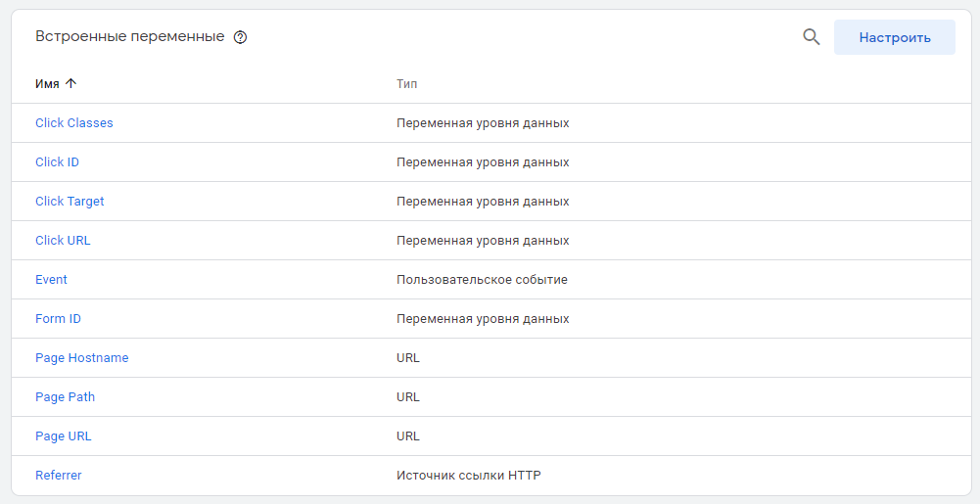This screenshot has width=980, height=504.
Task: Open the Click ID variable link
Action: coord(57,162)
